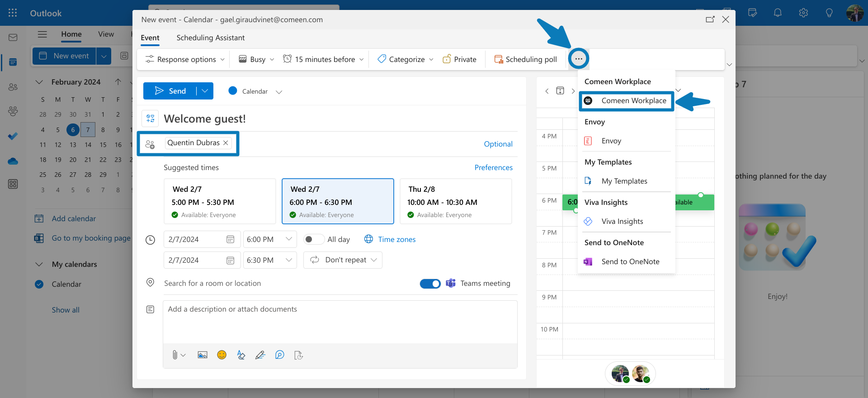Open the 15 minutes before reminder dropdown
Image resolution: width=868 pixels, height=398 pixels.
tap(323, 59)
